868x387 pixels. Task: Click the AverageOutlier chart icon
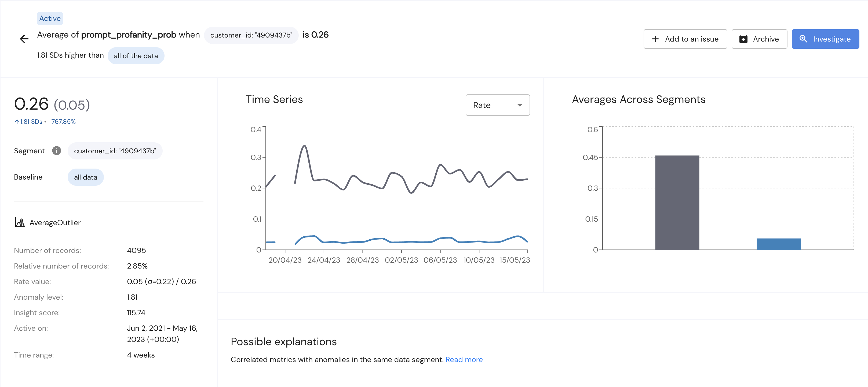[x=20, y=222]
